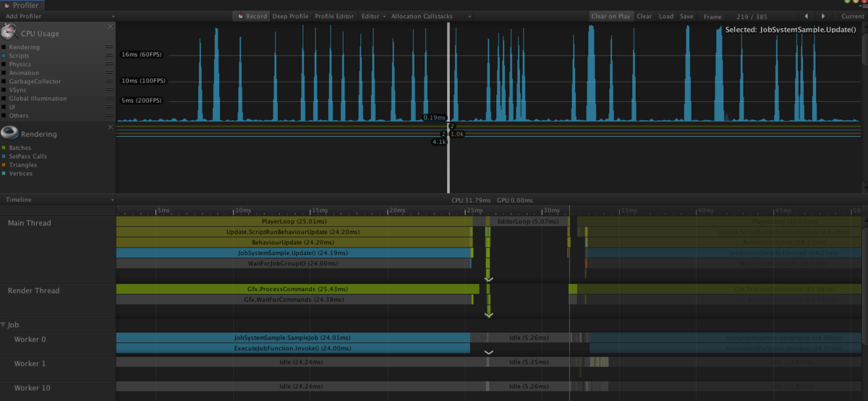Close the CPU Usage profiler module
The width and height of the screenshot is (868, 401).
click(111, 26)
